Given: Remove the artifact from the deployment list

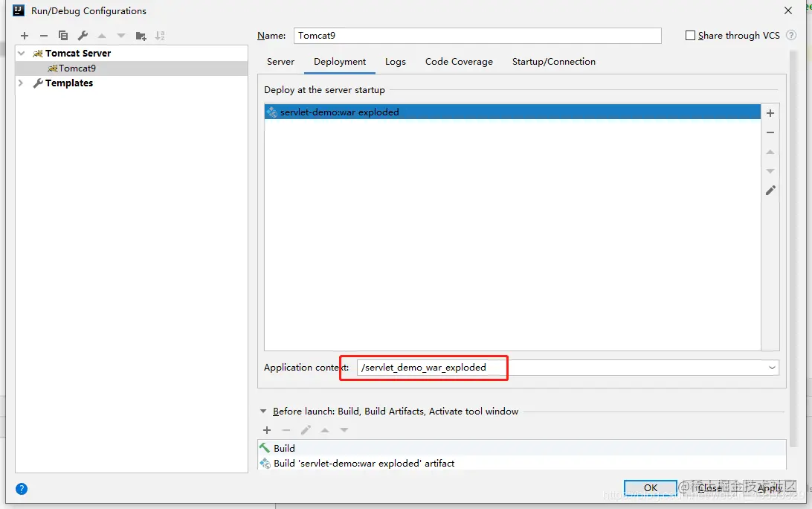Looking at the screenshot, I should click(770, 132).
